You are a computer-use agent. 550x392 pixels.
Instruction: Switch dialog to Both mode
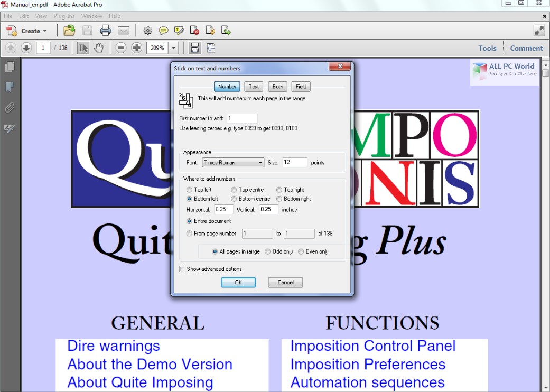[277, 87]
